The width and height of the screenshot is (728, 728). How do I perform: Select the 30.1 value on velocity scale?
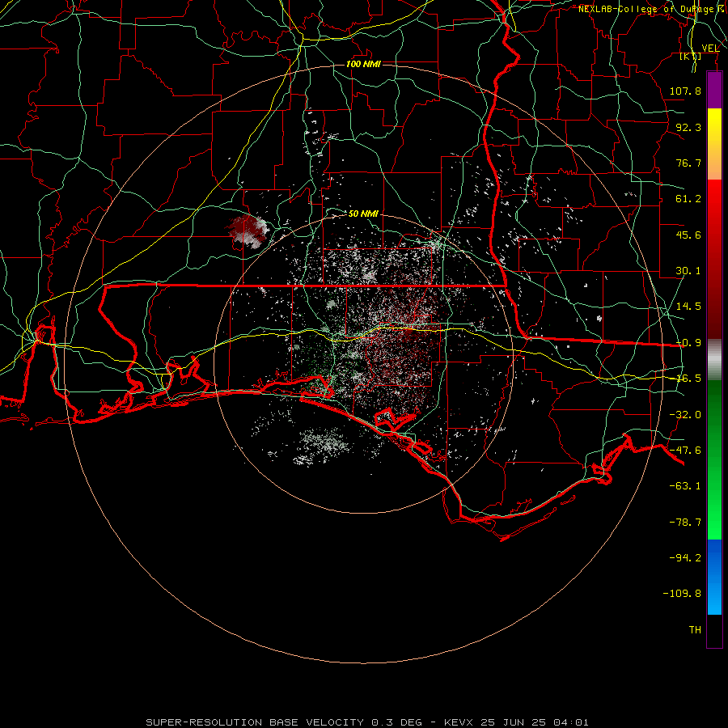(x=688, y=271)
